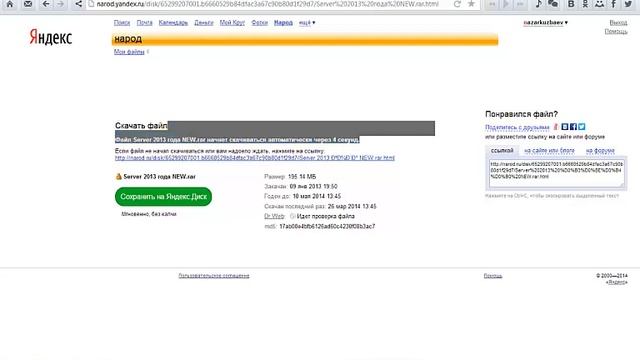Click the music note icon in toolbar
Viewport: 640px width, 360px height.
(538, 4)
